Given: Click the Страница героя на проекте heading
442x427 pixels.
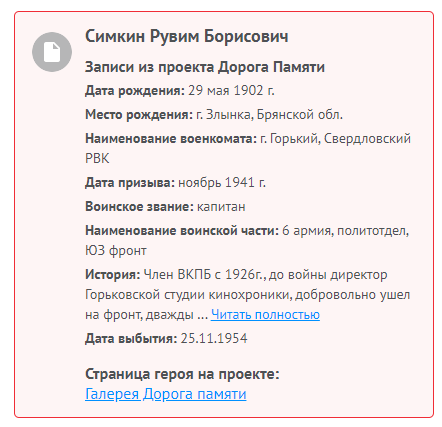Looking at the screenshot, I should coord(182,374).
